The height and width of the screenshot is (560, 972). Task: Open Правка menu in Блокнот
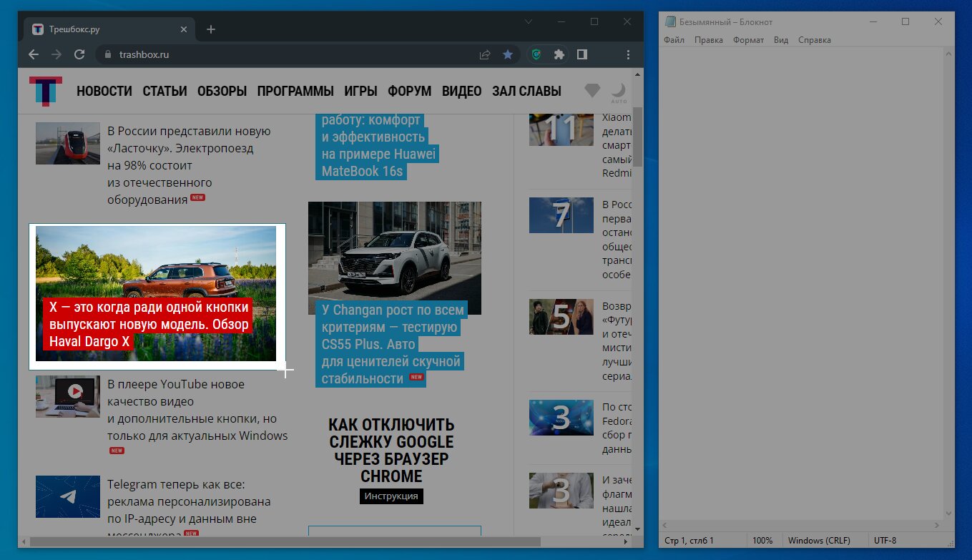tap(708, 40)
